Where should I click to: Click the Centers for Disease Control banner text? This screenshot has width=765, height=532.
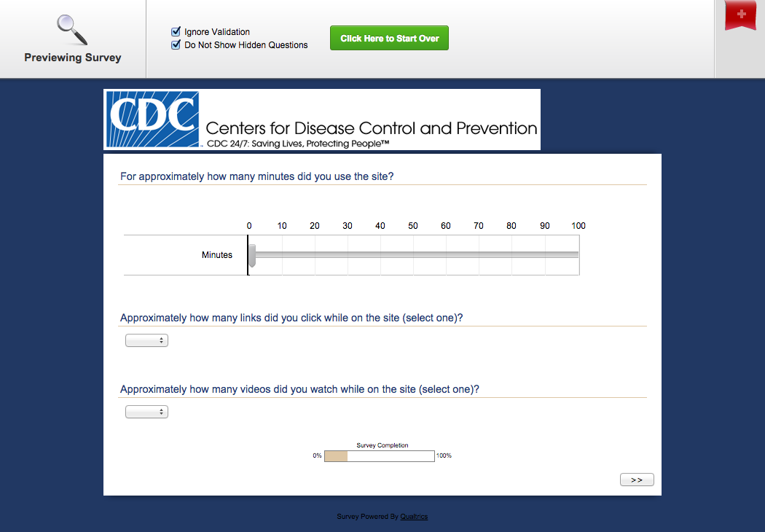[x=372, y=129]
